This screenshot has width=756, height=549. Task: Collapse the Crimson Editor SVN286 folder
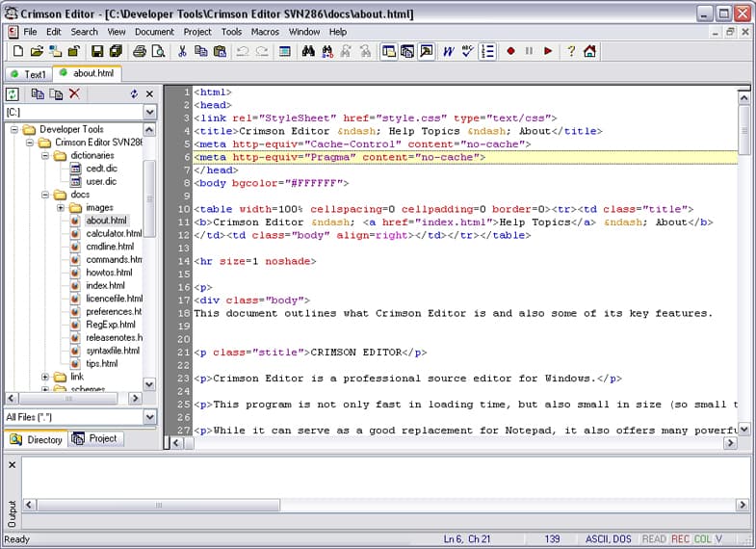tap(30, 143)
